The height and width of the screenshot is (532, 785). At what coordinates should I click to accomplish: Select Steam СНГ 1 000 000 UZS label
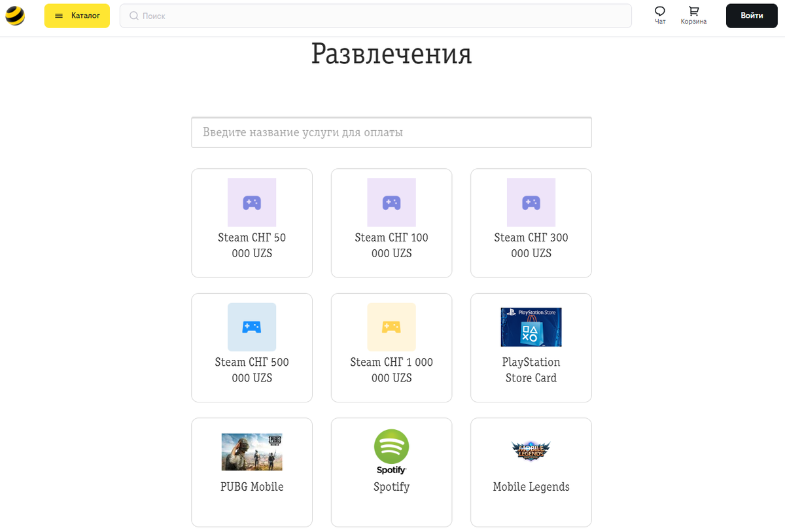point(391,370)
